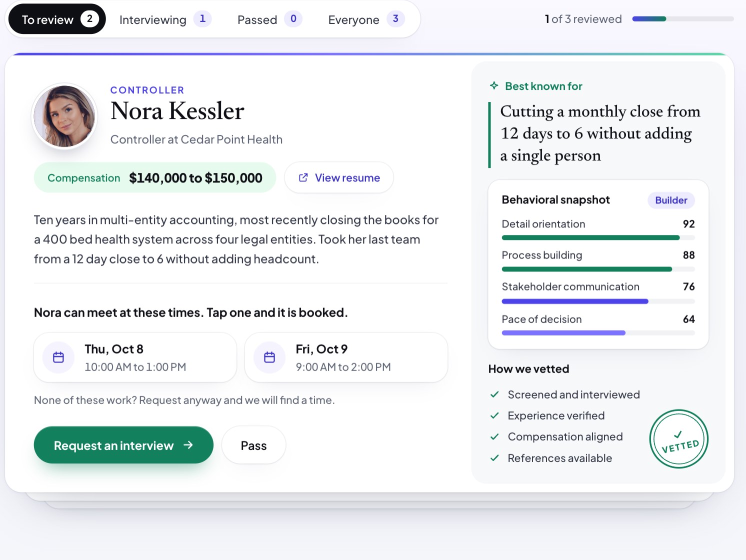Viewport: 746px width, 560px height.
Task: Click the calendar icon for Thu, Oct 8
Action: pos(58,357)
